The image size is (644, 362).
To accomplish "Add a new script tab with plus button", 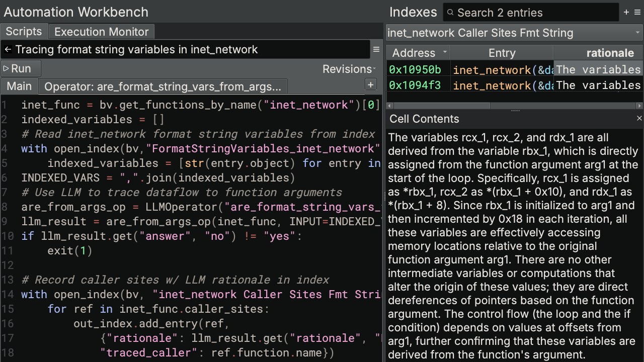I will click(371, 85).
